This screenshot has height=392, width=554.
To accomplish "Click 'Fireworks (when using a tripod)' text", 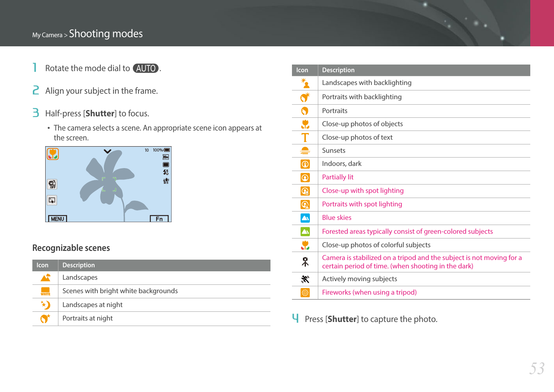I will [369, 293].
